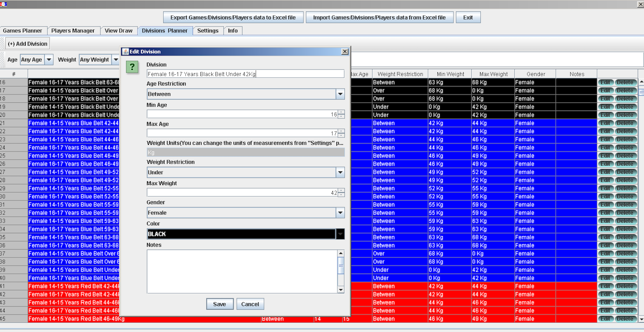Click (+) Add Division button

pyautogui.click(x=28, y=44)
